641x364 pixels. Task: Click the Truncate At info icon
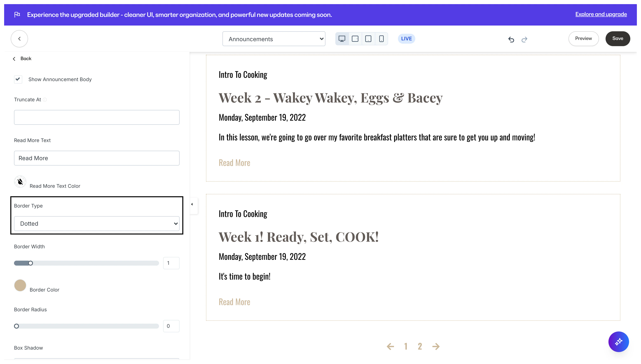point(45,100)
